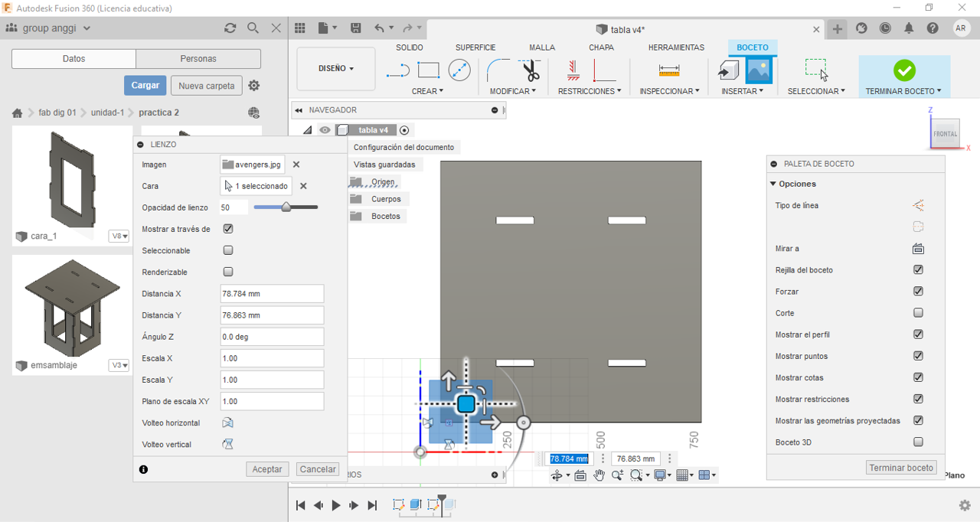Viewport: 980px width, 522px height.
Task: Open the CREAR dropdown menu
Action: [x=427, y=91]
